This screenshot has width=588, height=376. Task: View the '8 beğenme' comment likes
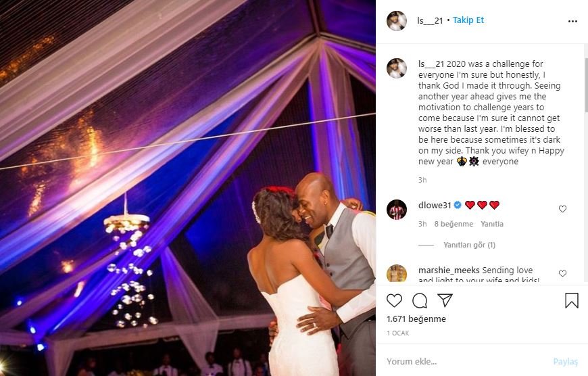454,224
